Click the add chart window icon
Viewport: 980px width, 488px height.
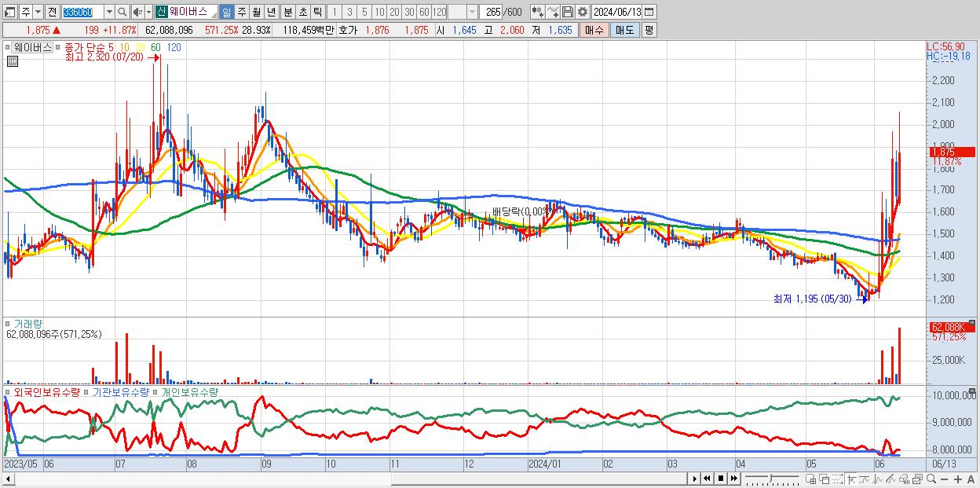811,479
